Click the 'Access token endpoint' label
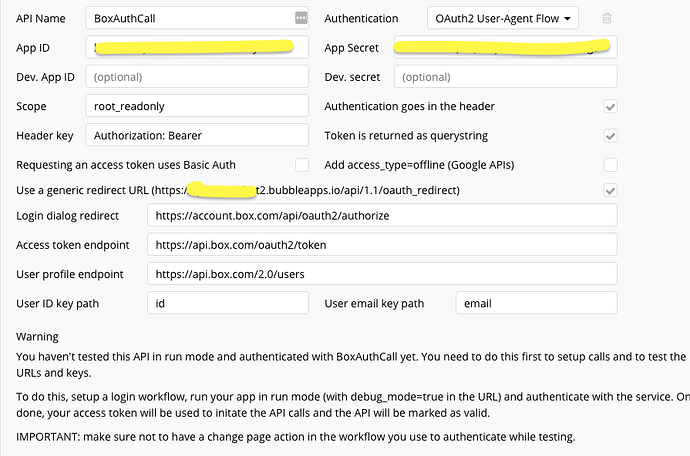This screenshot has height=456, width=690. click(x=73, y=245)
